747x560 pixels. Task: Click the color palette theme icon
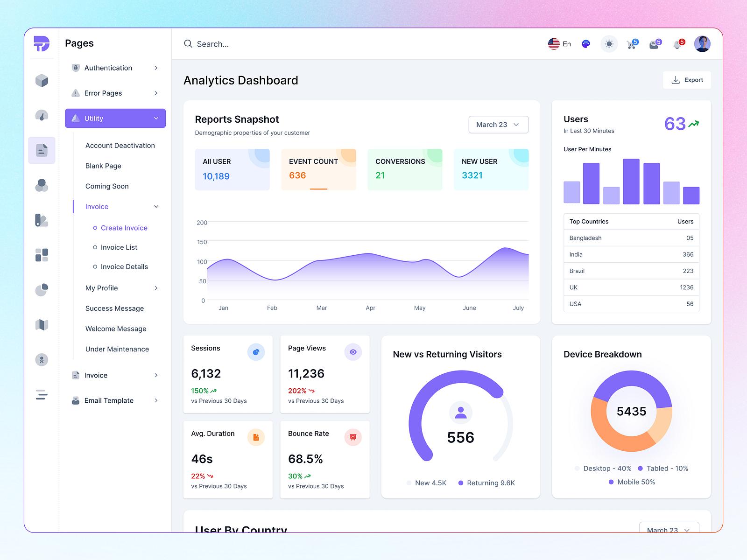(x=586, y=44)
